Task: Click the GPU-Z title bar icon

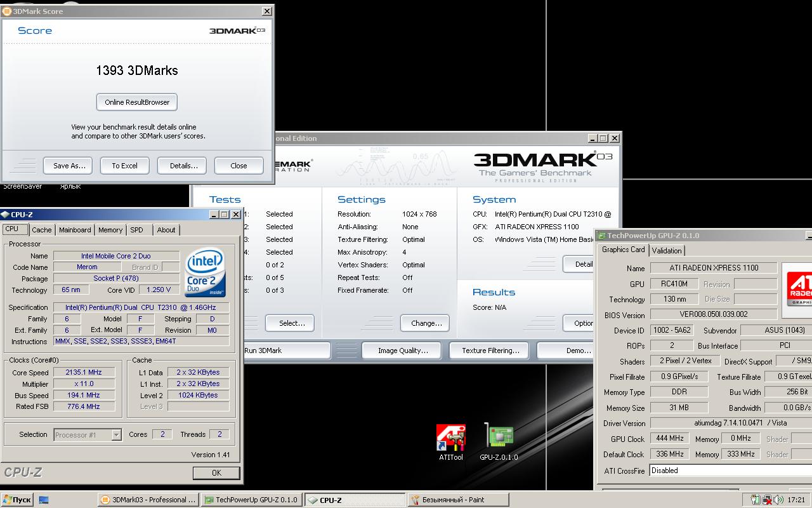Action: [601, 236]
